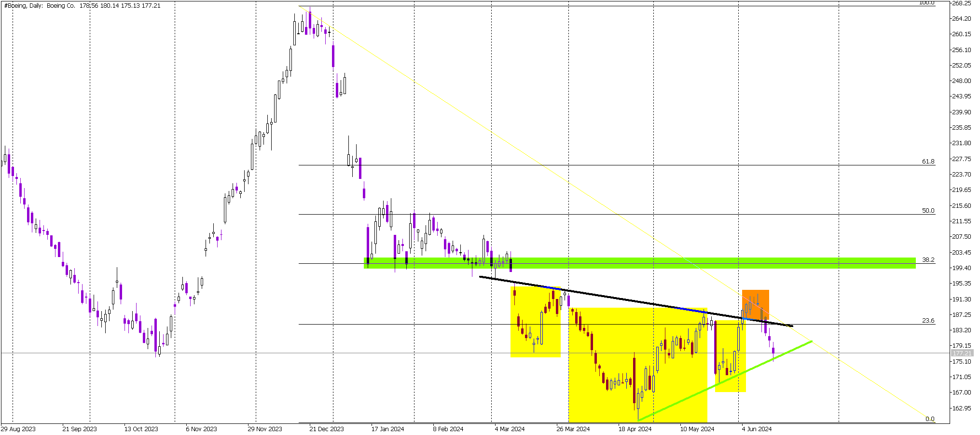
Task: Click the 4 Mar 2024 date label
Action: pos(510,429)
